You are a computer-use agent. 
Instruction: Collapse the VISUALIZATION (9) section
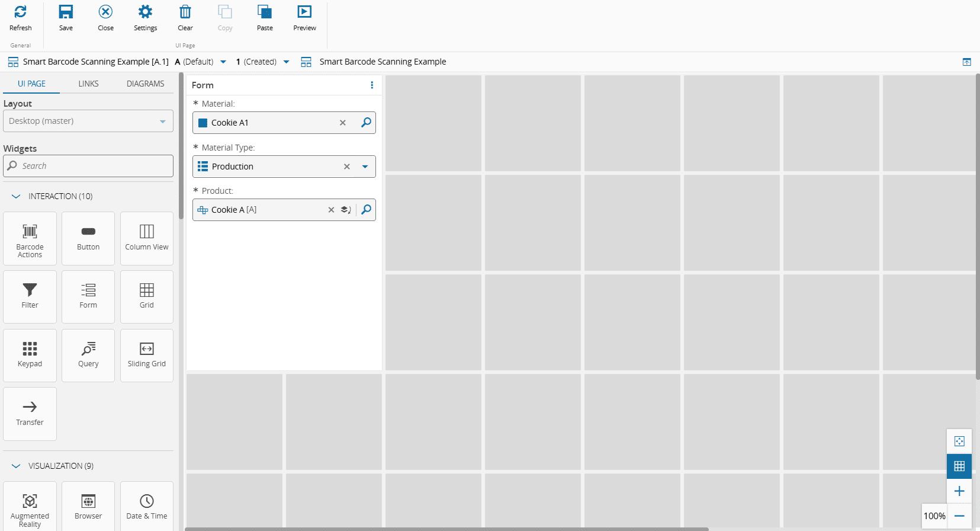(16, 466)
